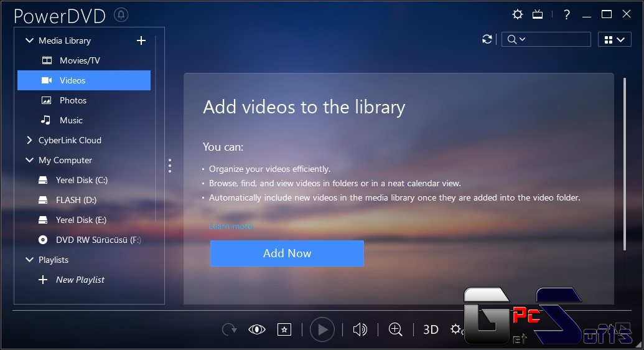Viewport: 644px width, 350px height.
Task: Click the Add Now button
Action: [x=287, y=253]
